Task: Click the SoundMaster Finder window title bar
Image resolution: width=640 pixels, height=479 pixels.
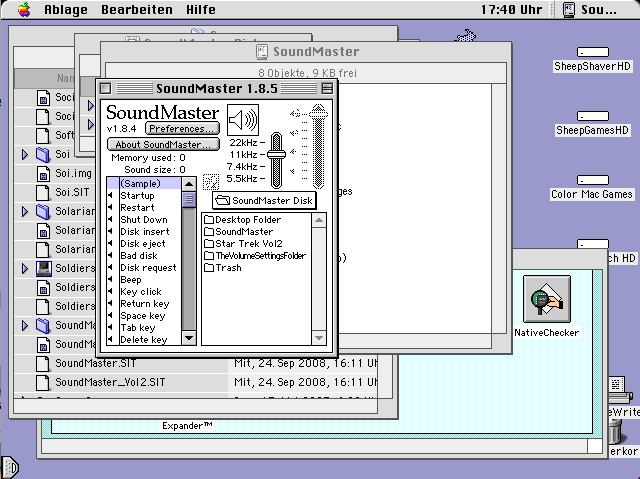Action: pos(306,51)
